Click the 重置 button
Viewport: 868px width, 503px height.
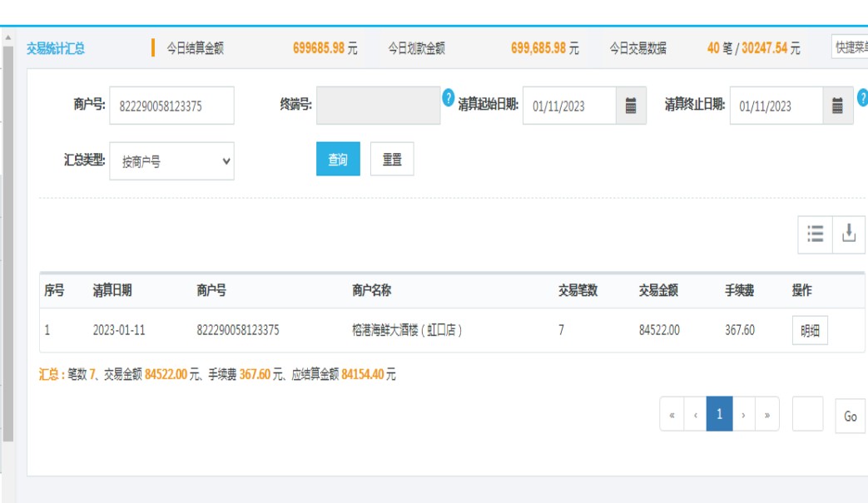(x=392, y=160)
